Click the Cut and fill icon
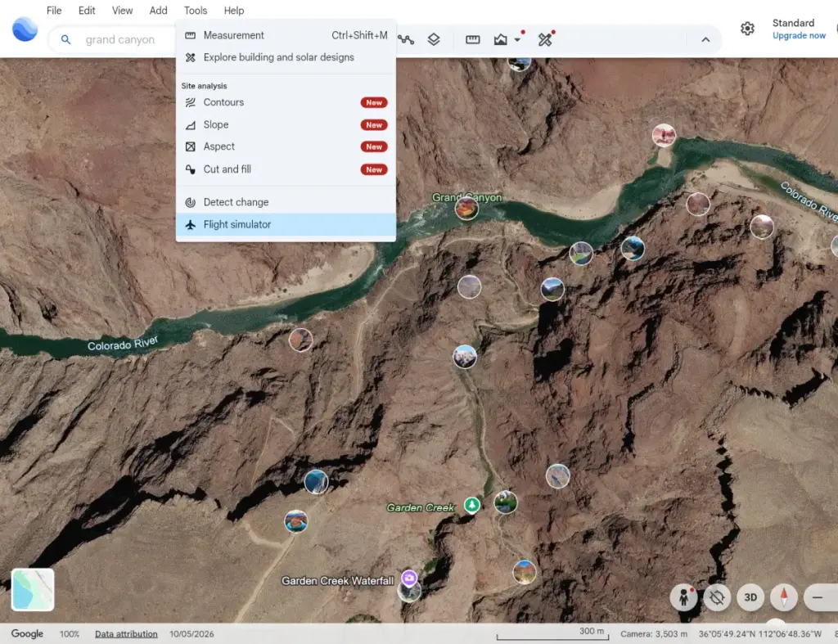 (x=190, y=169)
